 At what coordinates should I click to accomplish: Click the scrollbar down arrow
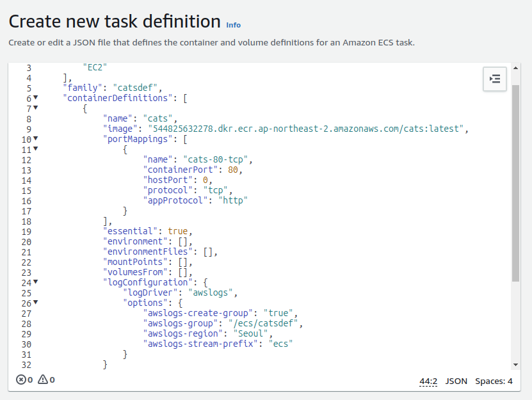tap(516, 364)
